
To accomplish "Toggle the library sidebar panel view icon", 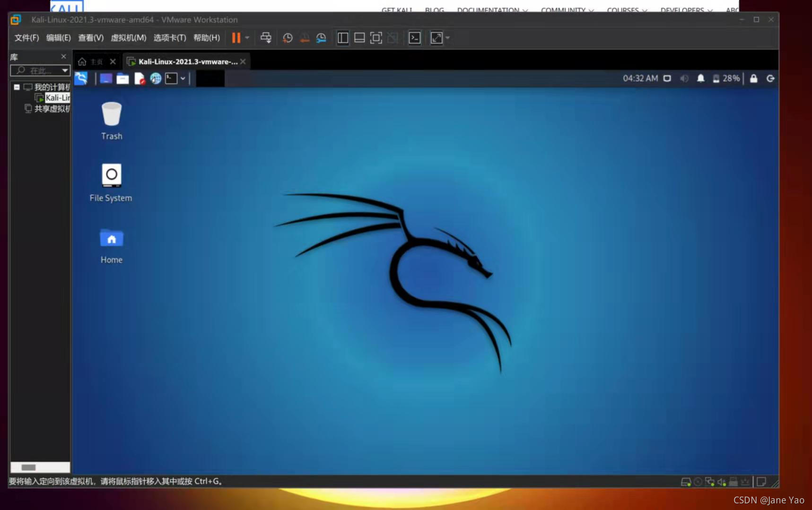I will pyautogui.click(x=343, y=38).
